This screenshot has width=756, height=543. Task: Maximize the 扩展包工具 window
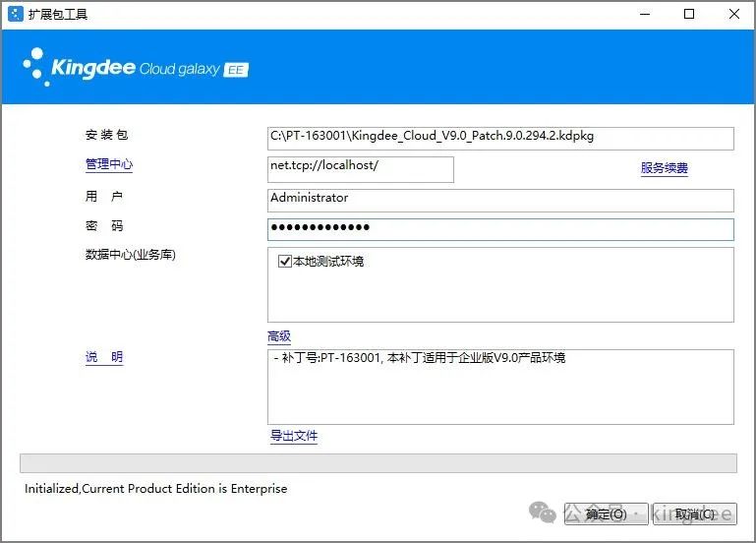tap(689, 14)
